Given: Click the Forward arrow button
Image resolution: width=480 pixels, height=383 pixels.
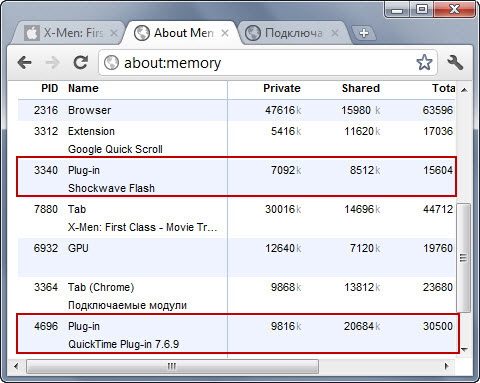Looking at the screenshot, I should click(x=52, y=62).
